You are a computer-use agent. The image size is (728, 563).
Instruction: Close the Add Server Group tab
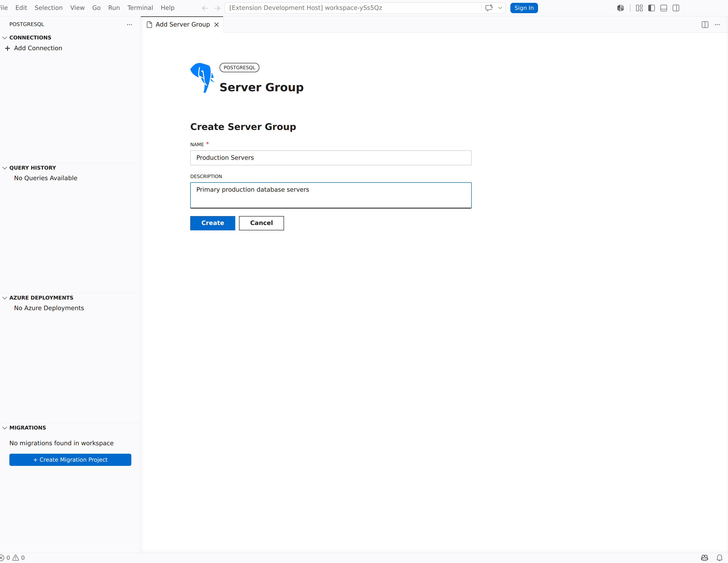(216, 25)
